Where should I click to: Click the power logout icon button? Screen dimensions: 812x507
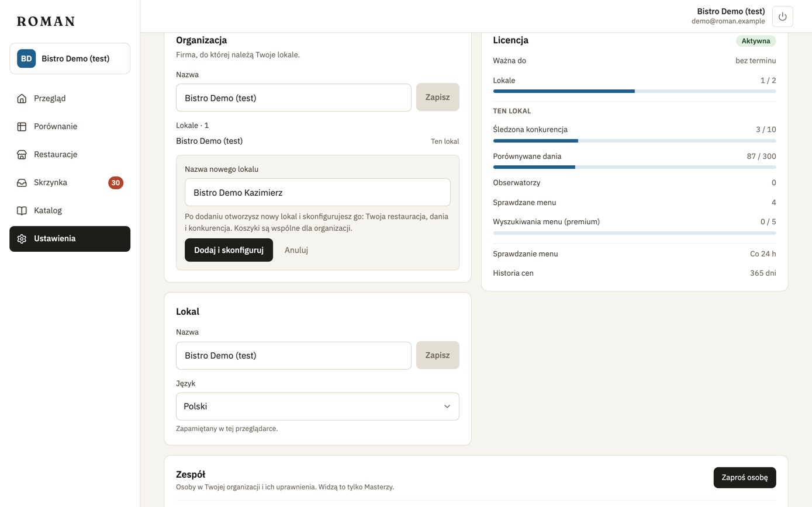point(782,16)
